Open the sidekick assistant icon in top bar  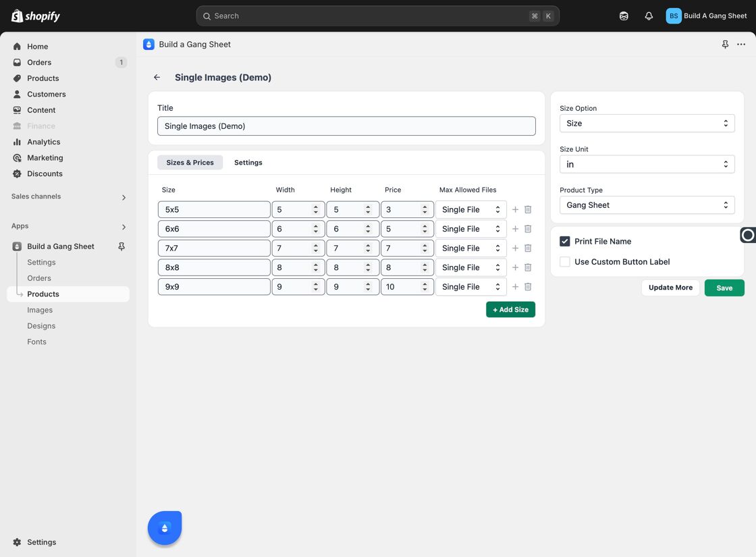624,16
